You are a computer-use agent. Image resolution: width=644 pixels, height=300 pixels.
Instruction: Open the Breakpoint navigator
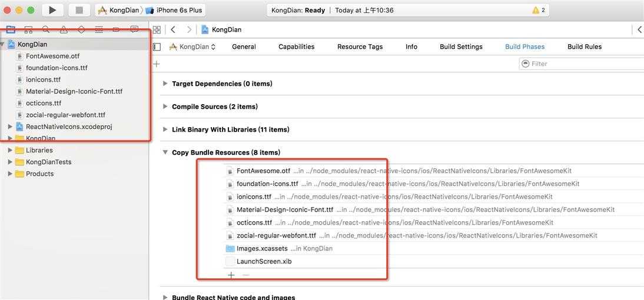pyautogui.click(x=117, y=29)
